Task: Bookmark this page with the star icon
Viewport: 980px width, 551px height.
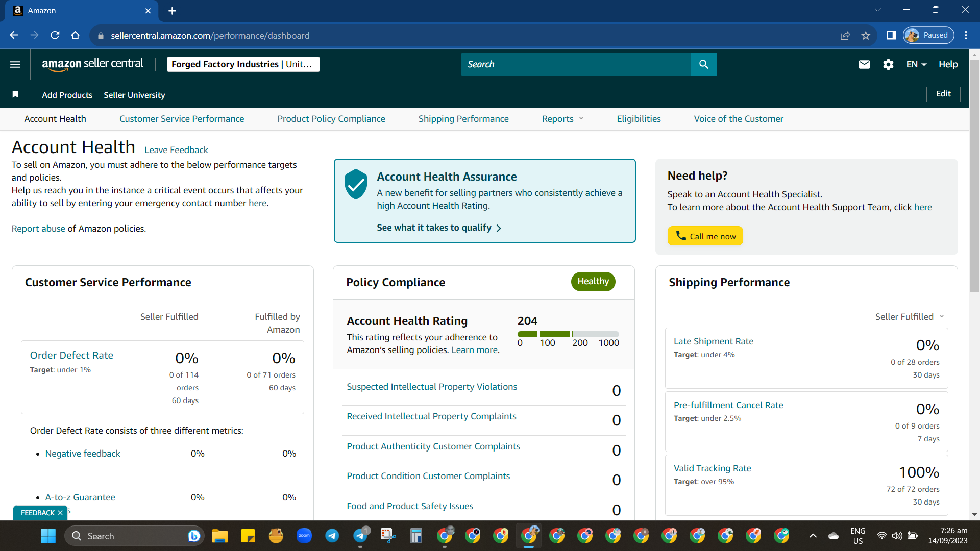Action: click(x=866, y=35)
